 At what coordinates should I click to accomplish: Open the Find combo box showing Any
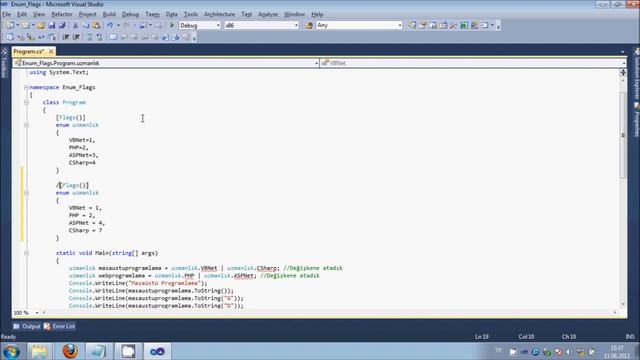tap(359, 25)
